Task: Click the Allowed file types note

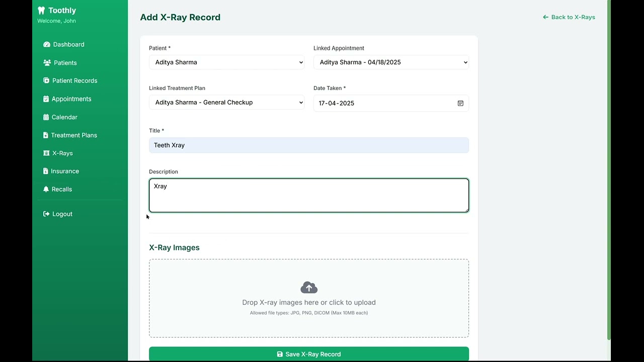Action: (309, 313)
